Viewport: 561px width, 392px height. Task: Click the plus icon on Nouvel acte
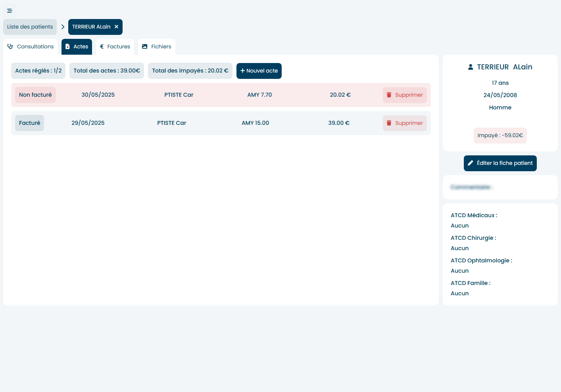pyautogui.click(x=242, y=71)
